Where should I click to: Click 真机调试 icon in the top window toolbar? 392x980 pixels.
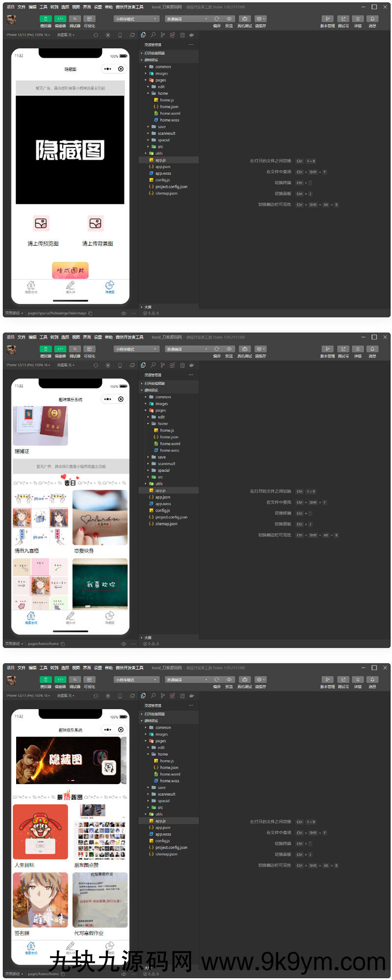click(245, 19)
